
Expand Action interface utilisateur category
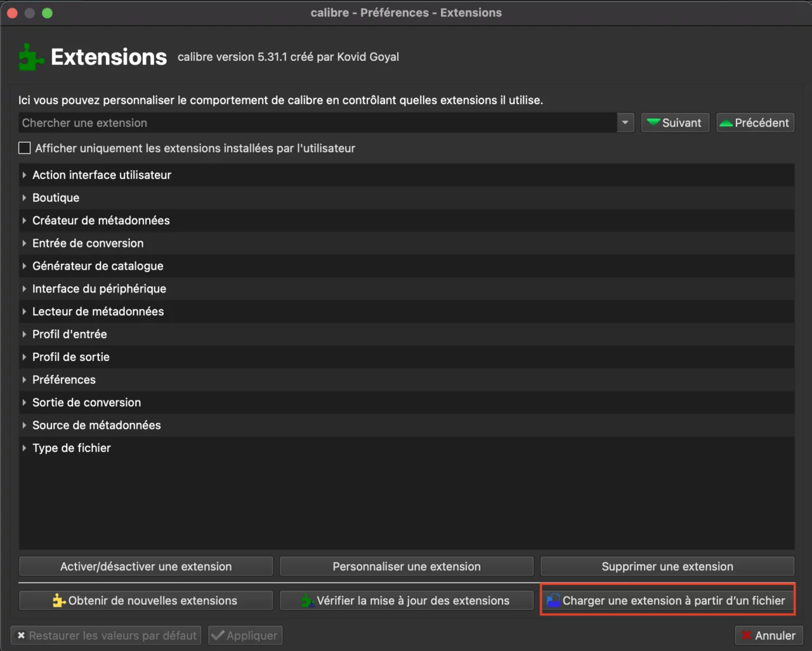point(24,174)
